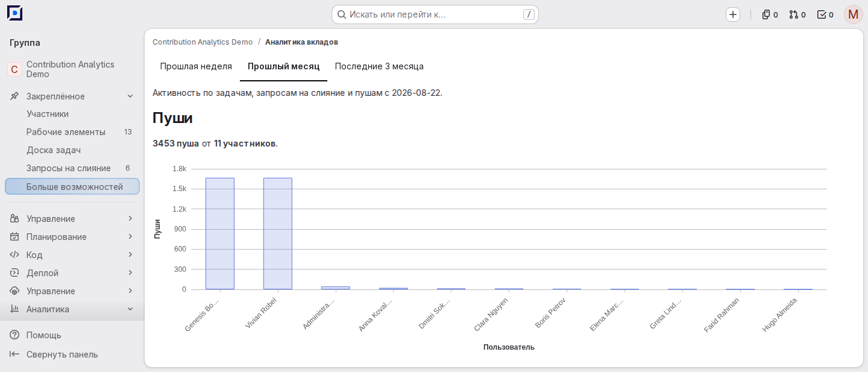Expand the Управление section below Деплой
This screenshot has height=372, width=868.
point(72,291)
